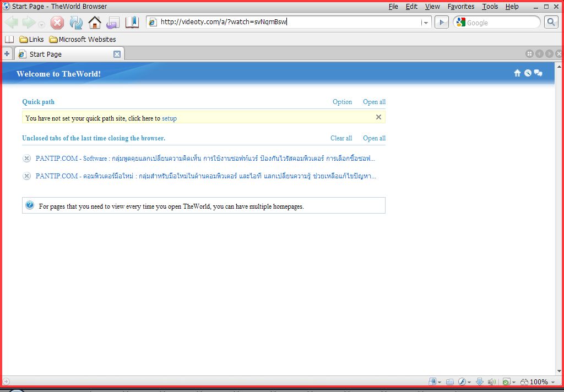Click the Forward navigation arrow
This screenshot has width=564, height=392.
[29, 23]
